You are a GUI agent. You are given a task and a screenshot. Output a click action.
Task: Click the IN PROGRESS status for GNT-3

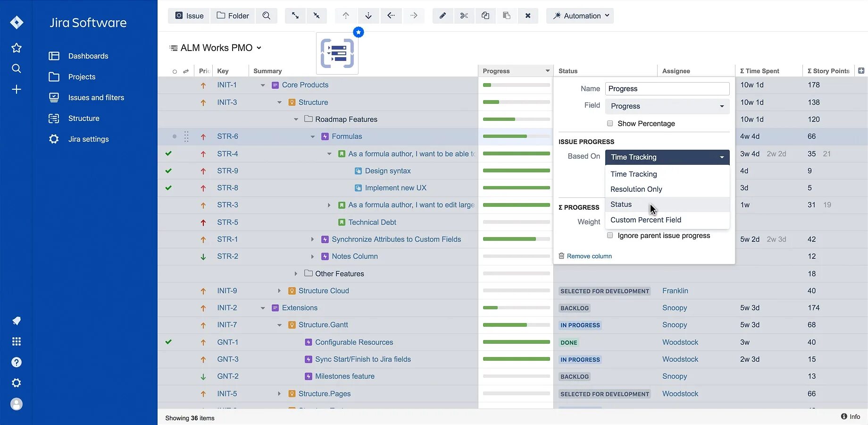[x=580, y=359]
